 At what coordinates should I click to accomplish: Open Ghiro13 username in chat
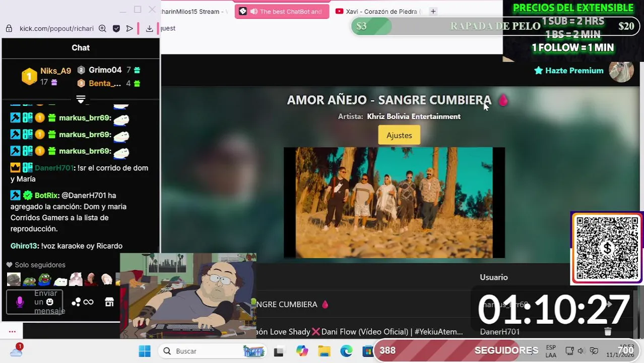(24, 246)
